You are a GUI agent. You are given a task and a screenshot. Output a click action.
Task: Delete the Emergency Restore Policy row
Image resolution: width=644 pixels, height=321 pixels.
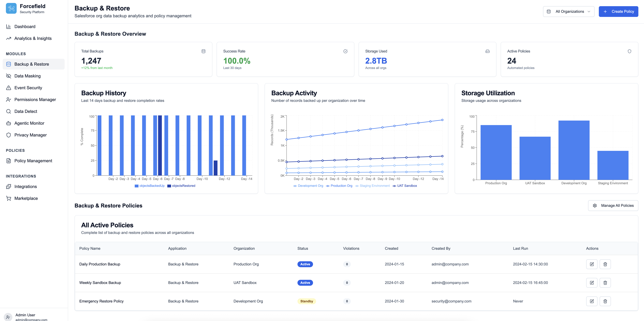click(x=605, y=301)
